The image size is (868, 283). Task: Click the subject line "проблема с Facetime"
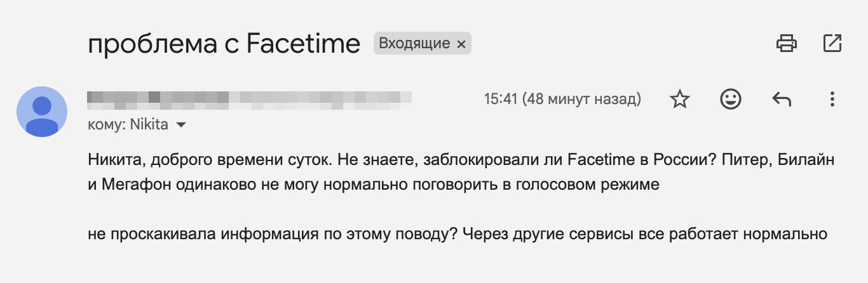tap(224, 44)
